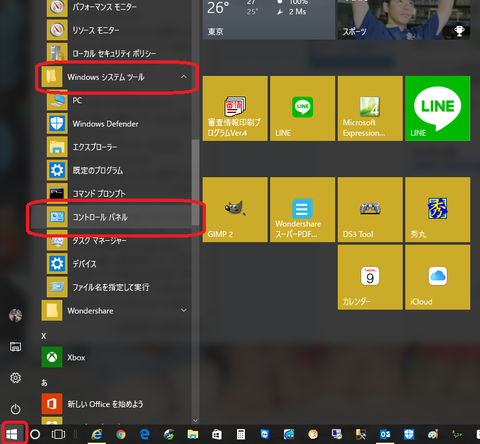Viewport: 480px width, 444px height.
Task: Launch Microsoft Expression tile
Action: (x=370, y=108)
